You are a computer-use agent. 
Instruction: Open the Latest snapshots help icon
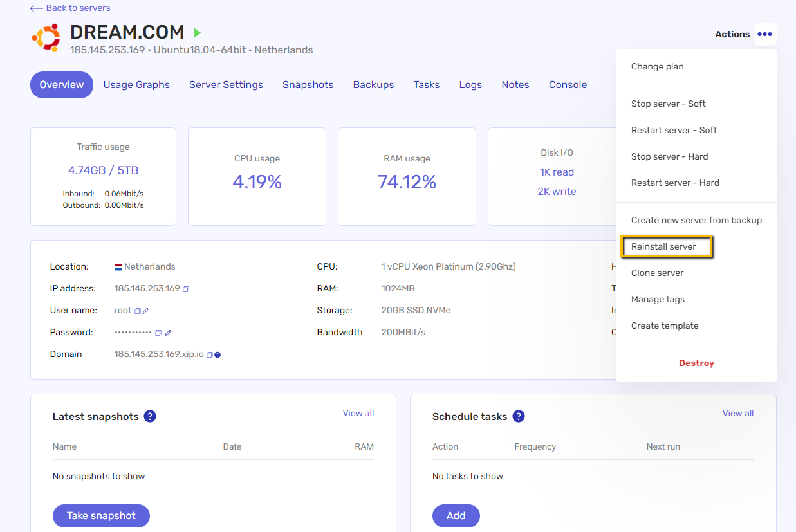coord(150,416)
